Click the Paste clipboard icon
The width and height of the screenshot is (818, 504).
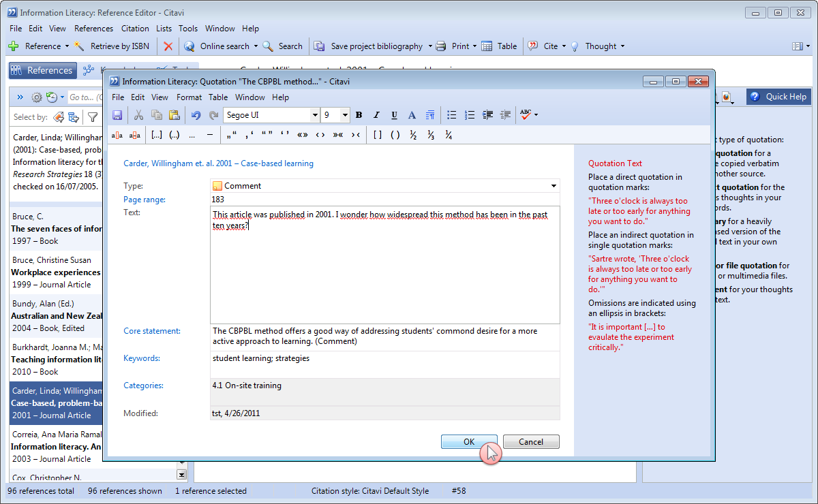pos(174,115)
